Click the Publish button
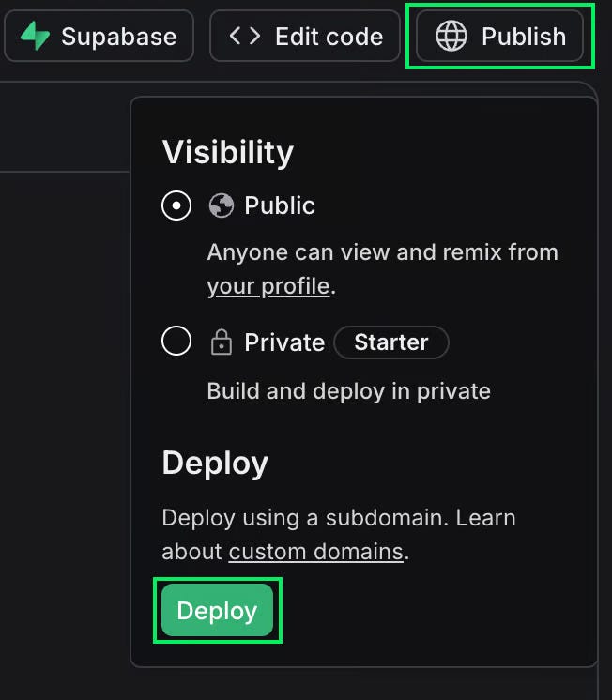 tap(500, 37)
